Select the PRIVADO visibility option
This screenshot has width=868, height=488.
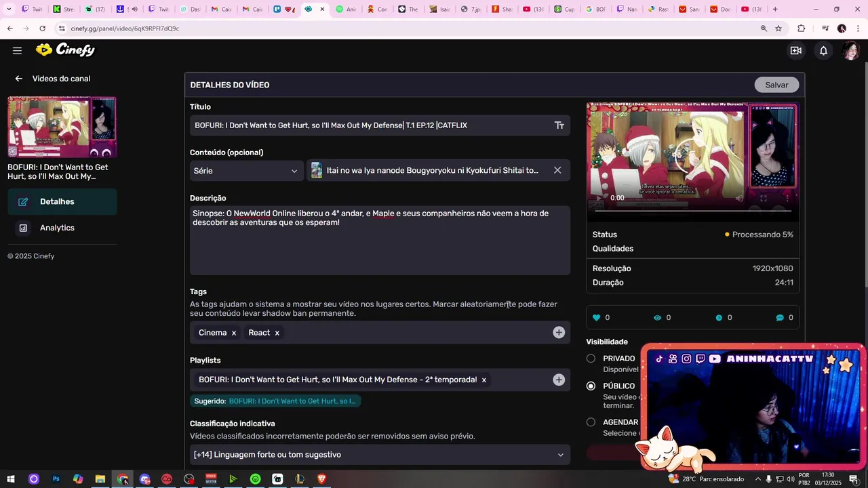point(591,359)
